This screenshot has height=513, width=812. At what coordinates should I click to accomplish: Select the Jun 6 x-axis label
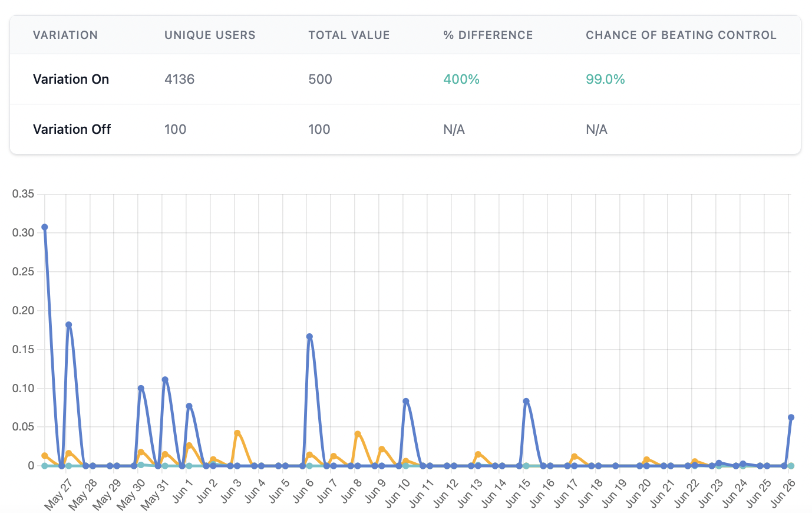302,491
